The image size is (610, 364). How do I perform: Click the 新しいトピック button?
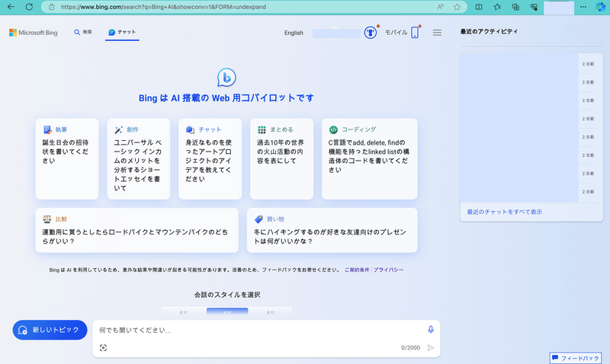pos(50,330)
